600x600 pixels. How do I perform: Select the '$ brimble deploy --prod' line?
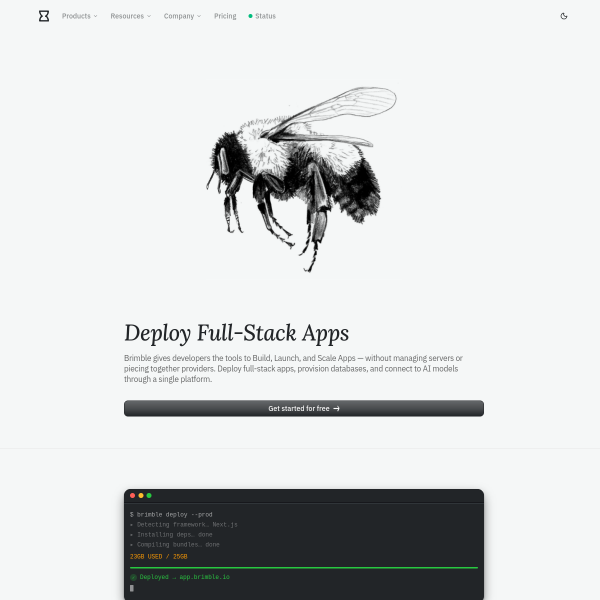pyautogui.click(x=171, y=515)
